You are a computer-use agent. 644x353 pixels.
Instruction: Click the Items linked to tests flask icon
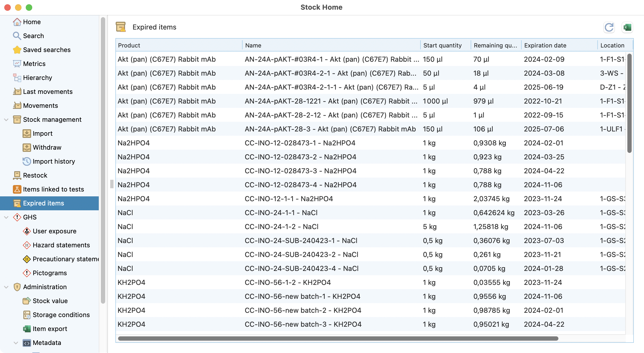point(17,189)
